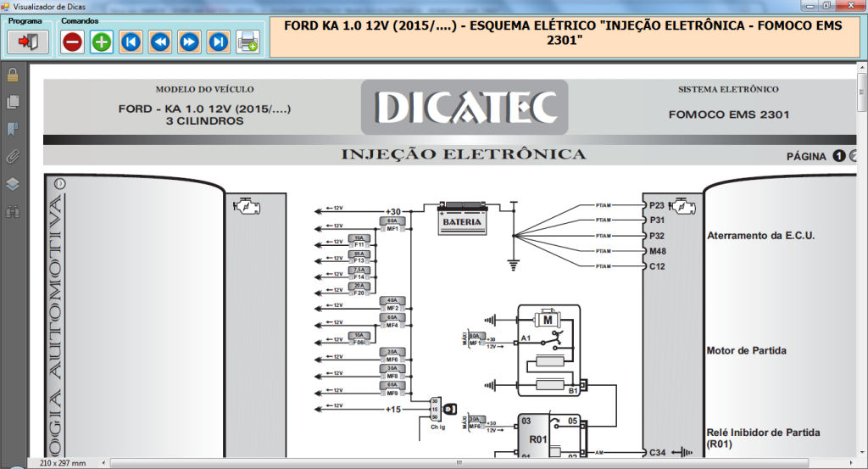Jump to the last page button
Screen dimensions: 868x469
219,42
